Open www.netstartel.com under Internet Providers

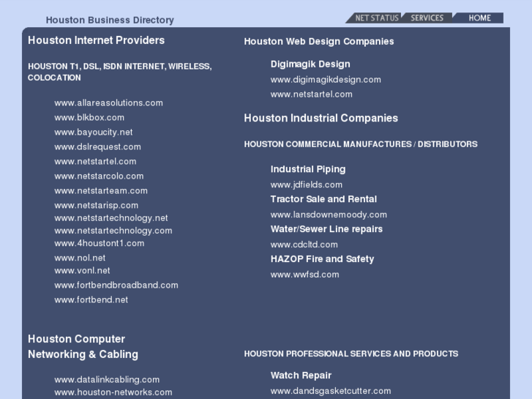95,161
